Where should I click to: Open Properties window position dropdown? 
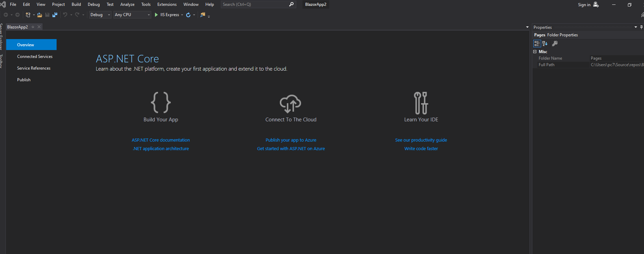636,27
